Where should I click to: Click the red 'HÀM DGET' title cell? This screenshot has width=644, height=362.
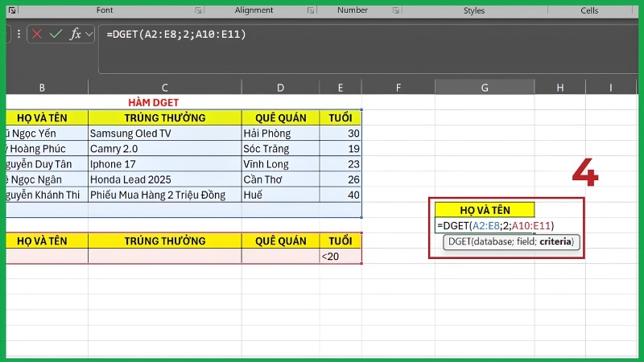pos(154,102)
